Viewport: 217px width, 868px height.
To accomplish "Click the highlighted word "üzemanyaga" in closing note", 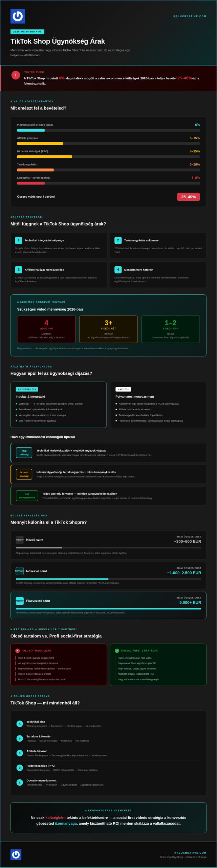I will [x=66, y=823].
